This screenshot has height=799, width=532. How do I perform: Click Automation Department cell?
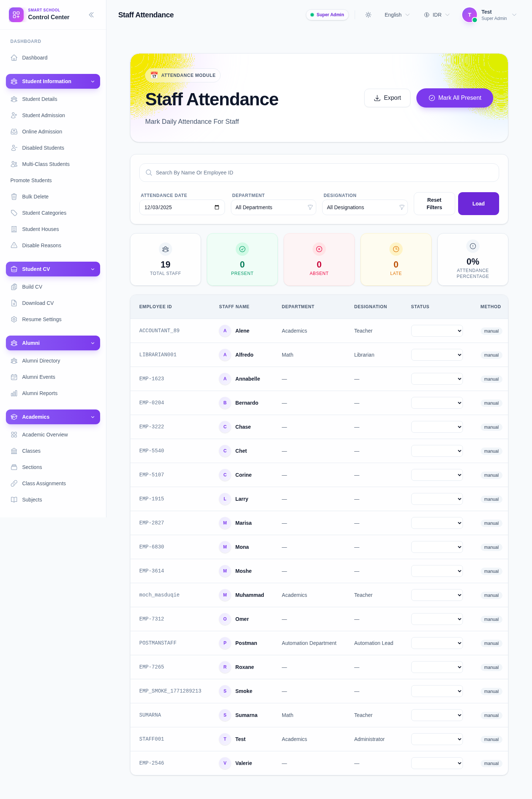pos(309,643)
